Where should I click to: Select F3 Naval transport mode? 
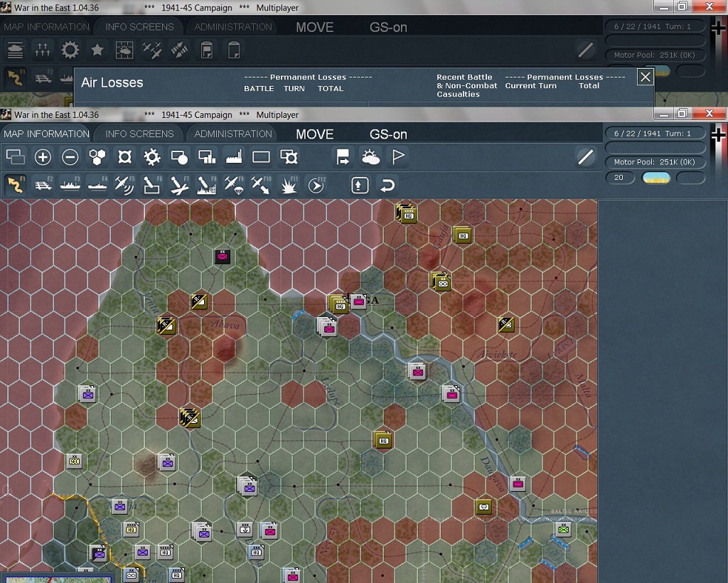click(70, 185)
